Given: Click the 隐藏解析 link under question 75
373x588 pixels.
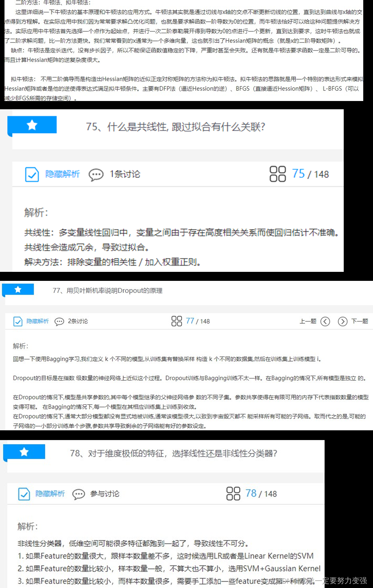Looking at the screenshot, I should (x=62, y=174).
